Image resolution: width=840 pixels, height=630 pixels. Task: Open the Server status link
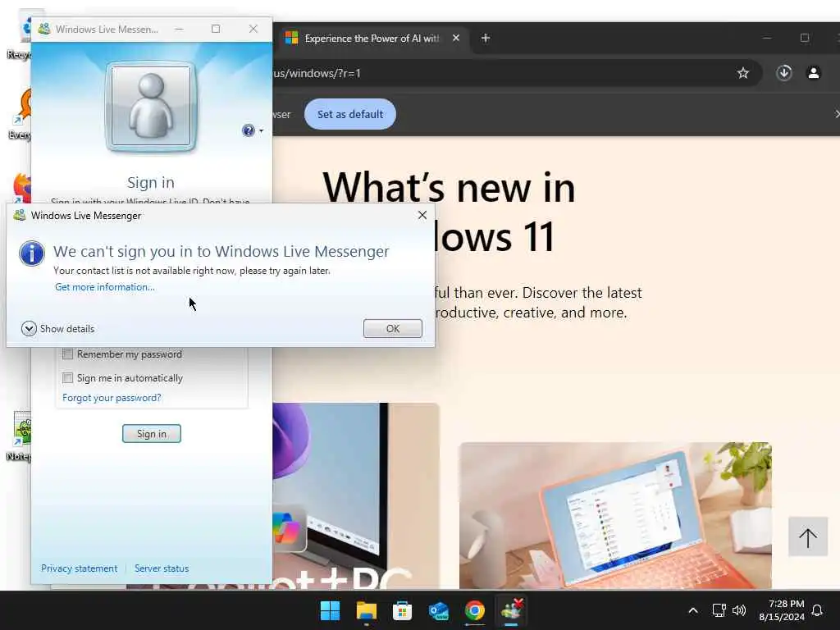point(162,568)
